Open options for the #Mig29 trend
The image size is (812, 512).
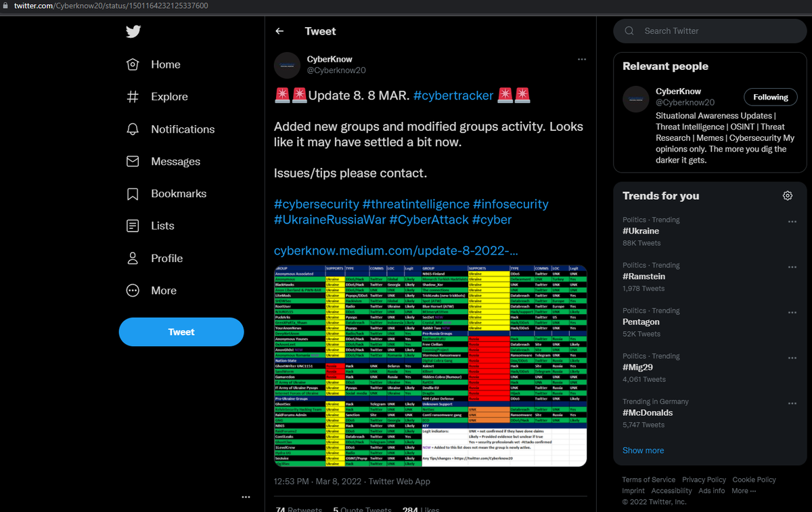(792, 358)
